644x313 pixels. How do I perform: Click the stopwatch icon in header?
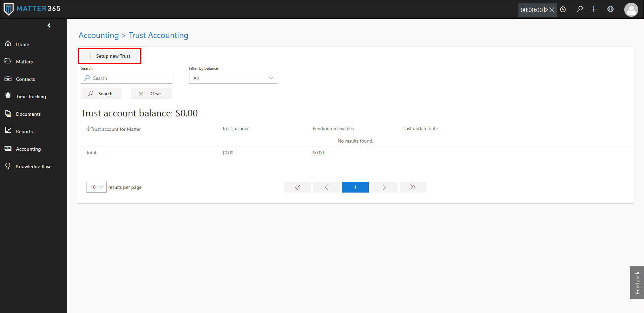pos(563,9)
